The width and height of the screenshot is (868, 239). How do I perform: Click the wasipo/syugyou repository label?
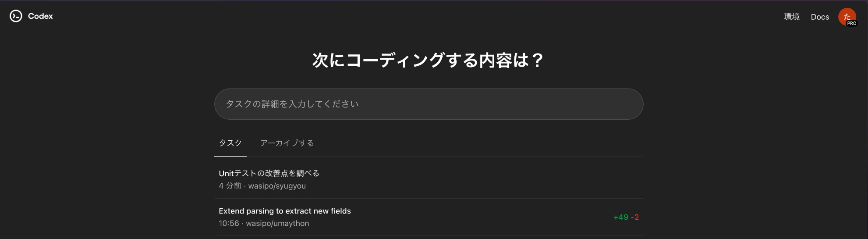277,186
